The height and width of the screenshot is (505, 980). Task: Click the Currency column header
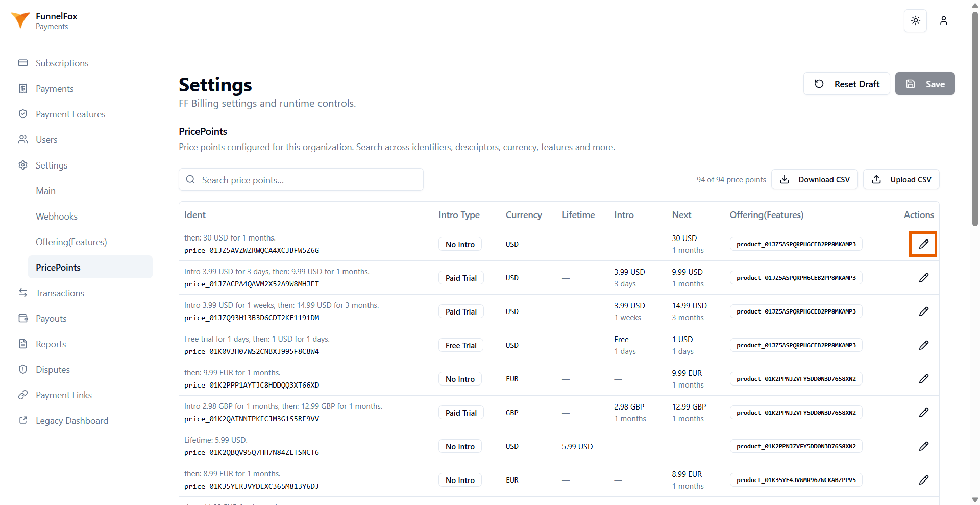coord(524,215)
